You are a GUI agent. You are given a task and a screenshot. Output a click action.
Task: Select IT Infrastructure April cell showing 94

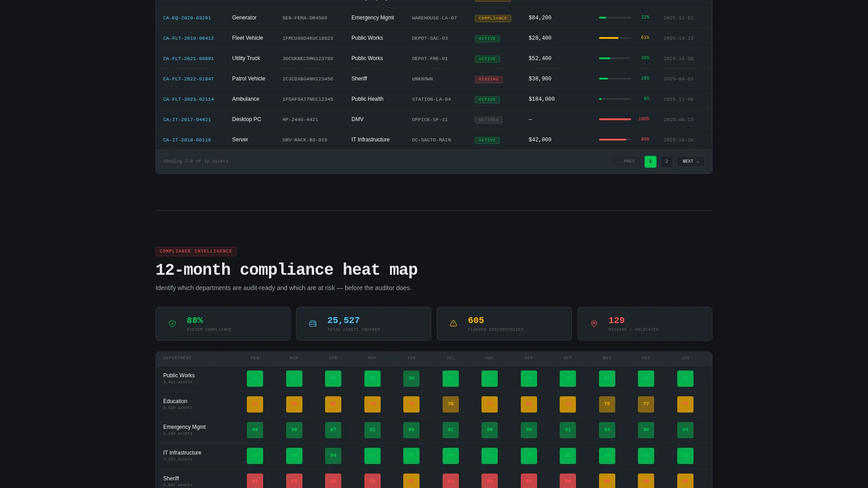tap(333, 456)
